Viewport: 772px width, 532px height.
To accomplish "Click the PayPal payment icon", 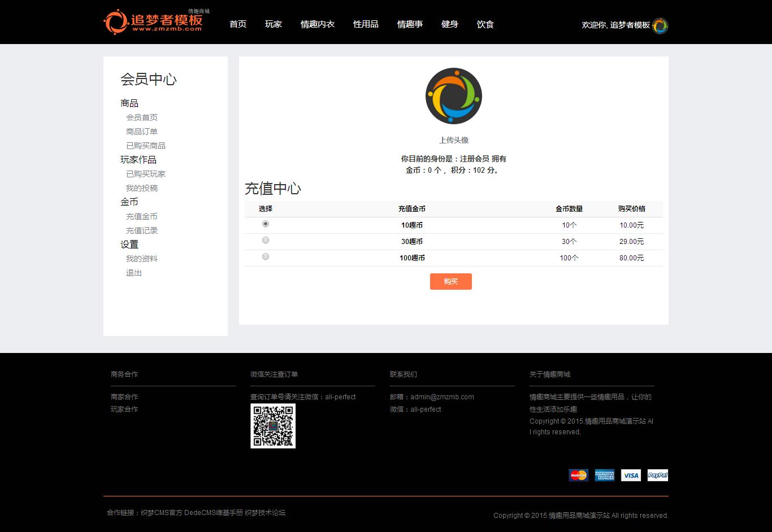I will point(657,476).
